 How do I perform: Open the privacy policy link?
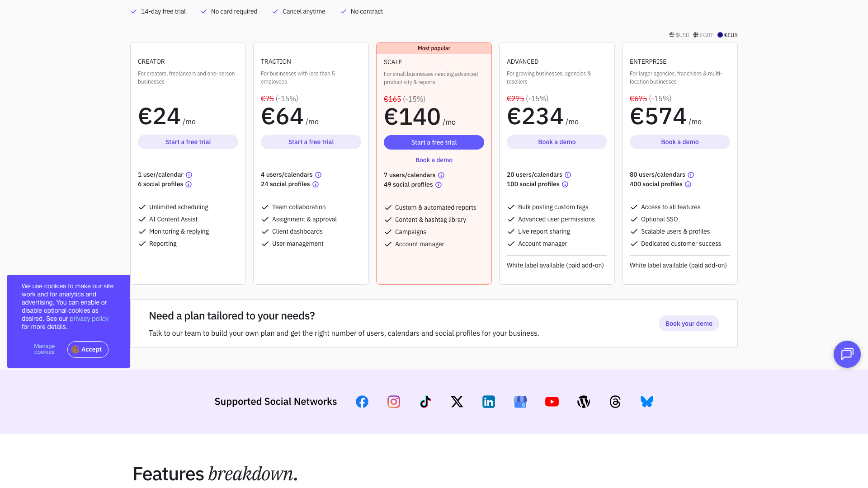(x=89, y=319)
